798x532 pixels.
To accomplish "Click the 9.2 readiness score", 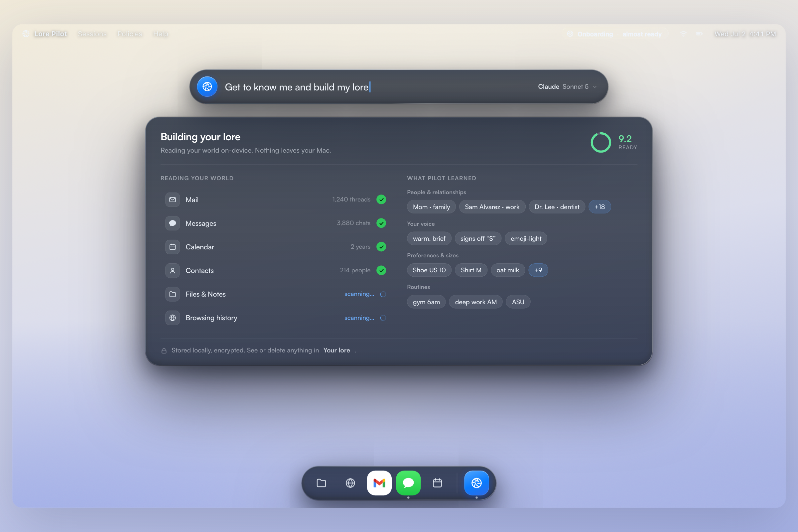I will (625, 138).
